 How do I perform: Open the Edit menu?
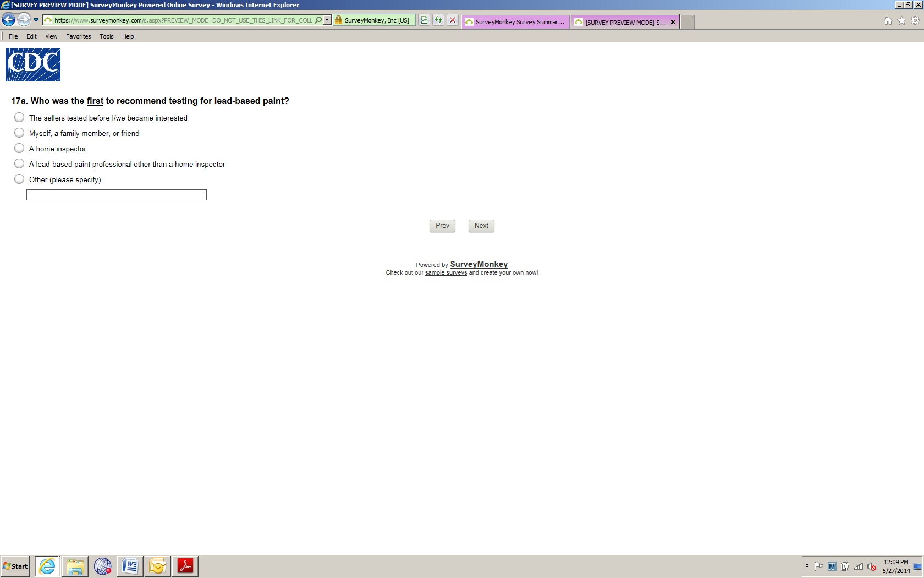pyautogui.click(x=31, y=36)
